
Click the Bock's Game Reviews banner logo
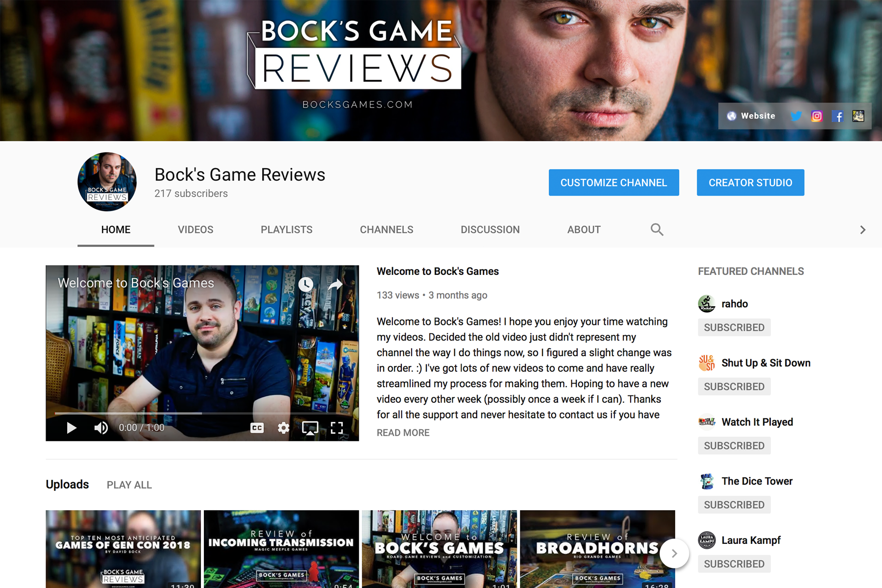point(355,54)
